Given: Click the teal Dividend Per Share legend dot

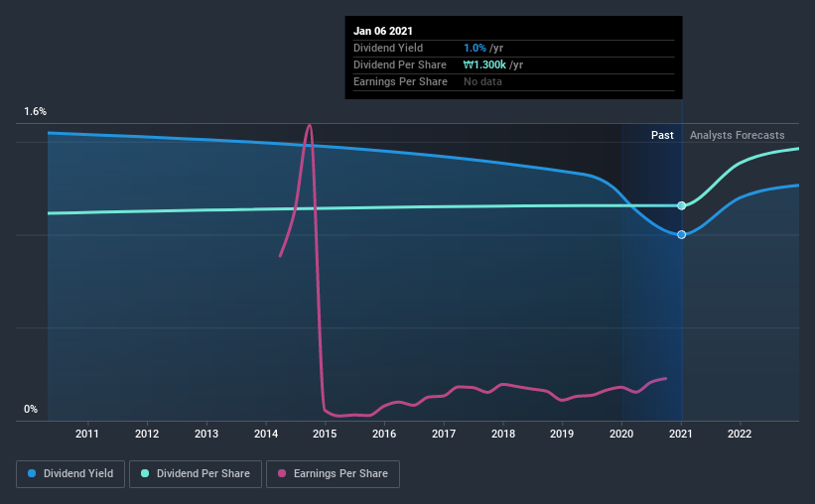Looking at the screenshot, I should [145, 473].
